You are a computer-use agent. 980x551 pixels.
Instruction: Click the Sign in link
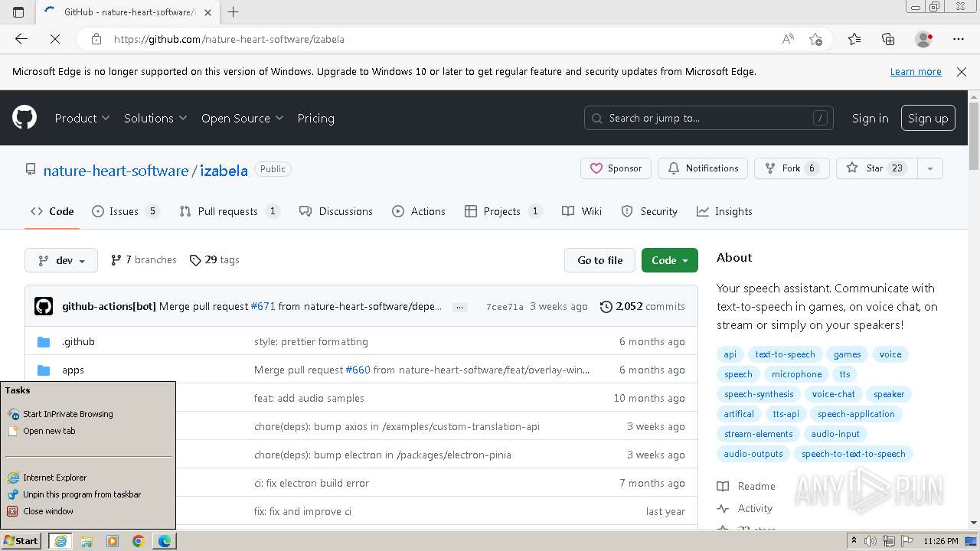point(871,118)
